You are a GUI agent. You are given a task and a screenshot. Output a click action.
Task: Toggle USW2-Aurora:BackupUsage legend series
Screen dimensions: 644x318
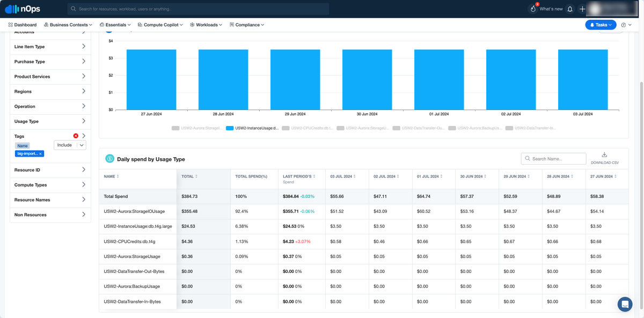coord(475,128)
